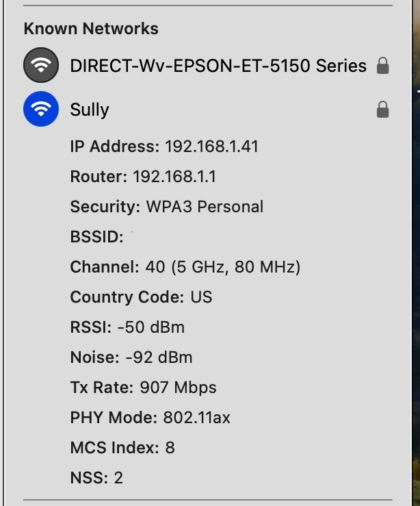This screenshot has height=506, width=420.
Task: Click the 192.168.1.41 IP address value
Action: point(211,147)
